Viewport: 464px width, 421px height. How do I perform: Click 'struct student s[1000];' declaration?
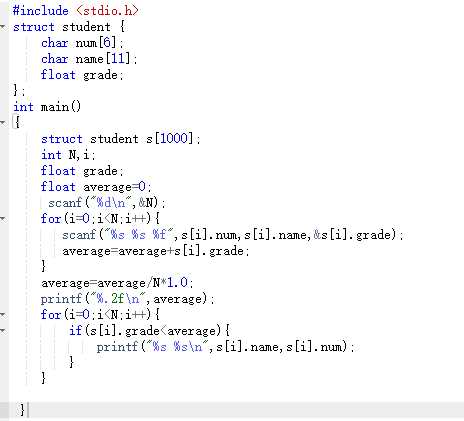(x=121, y=138)
